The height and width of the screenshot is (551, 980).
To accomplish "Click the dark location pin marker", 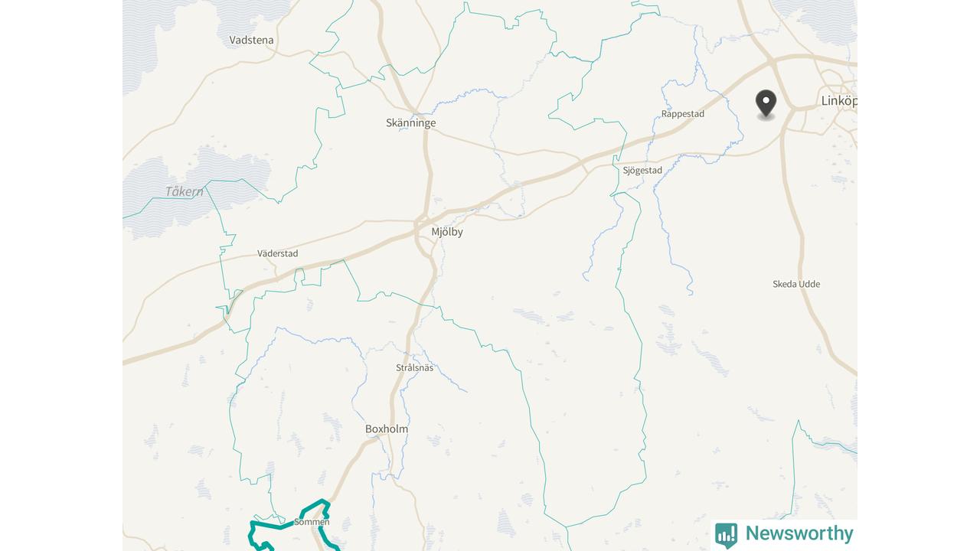I will 766,104.
